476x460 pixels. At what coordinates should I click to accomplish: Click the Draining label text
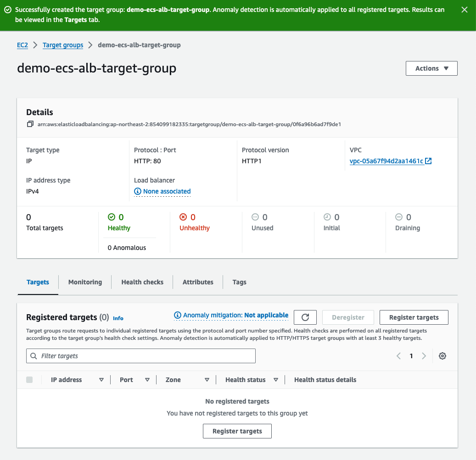(408, 228)
